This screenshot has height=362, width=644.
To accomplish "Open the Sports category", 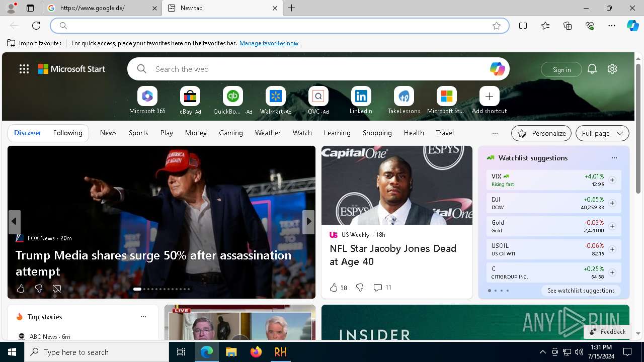I will pos(138,133).
